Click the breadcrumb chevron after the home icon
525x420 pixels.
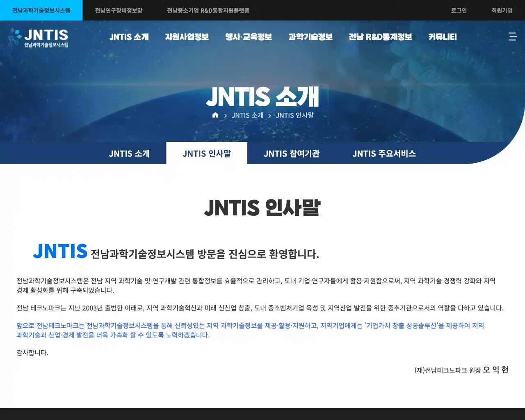click(x=225, y=116)
